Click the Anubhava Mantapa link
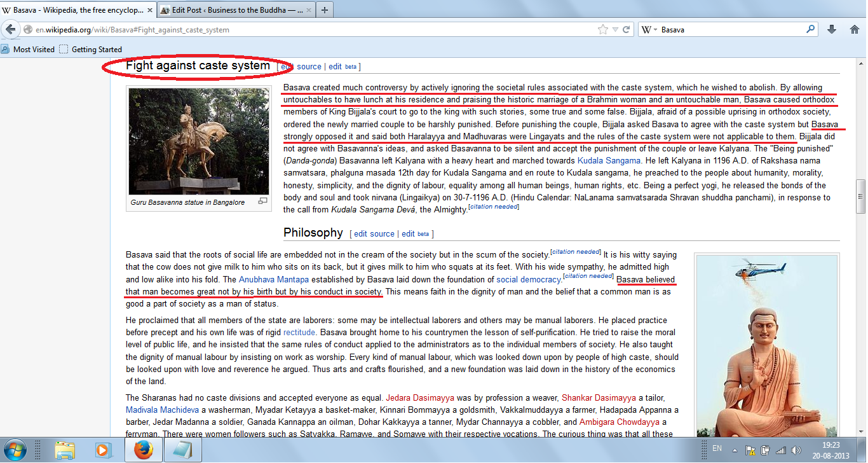868x463 pixels. [276, 279]
